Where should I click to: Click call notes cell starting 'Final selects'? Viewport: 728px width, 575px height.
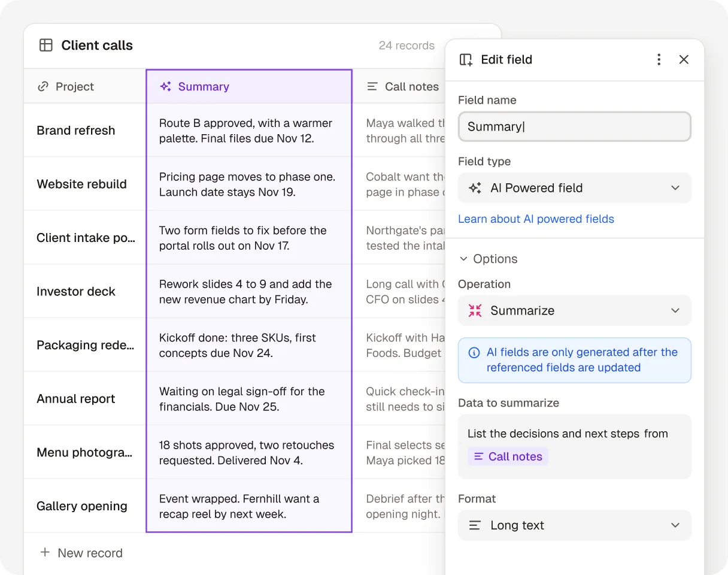coord(400,452)
